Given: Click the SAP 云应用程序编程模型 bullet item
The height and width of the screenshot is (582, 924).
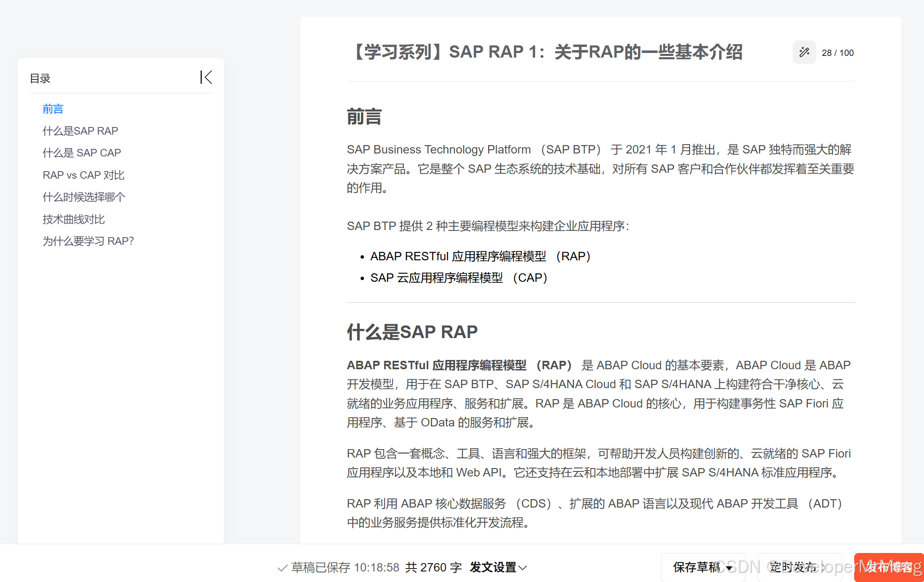Looking at the screenshot, I should (x=459, y=278).
